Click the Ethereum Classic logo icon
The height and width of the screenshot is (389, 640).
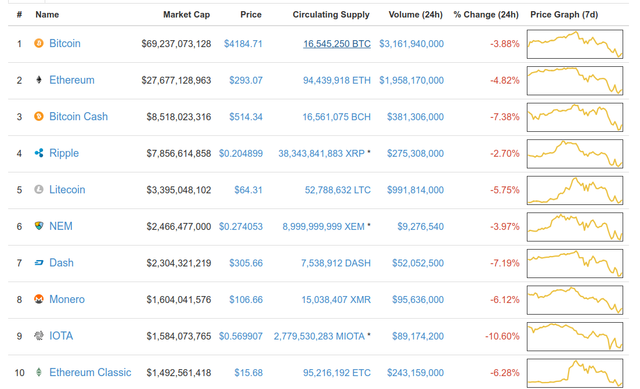tap(39, 372)
